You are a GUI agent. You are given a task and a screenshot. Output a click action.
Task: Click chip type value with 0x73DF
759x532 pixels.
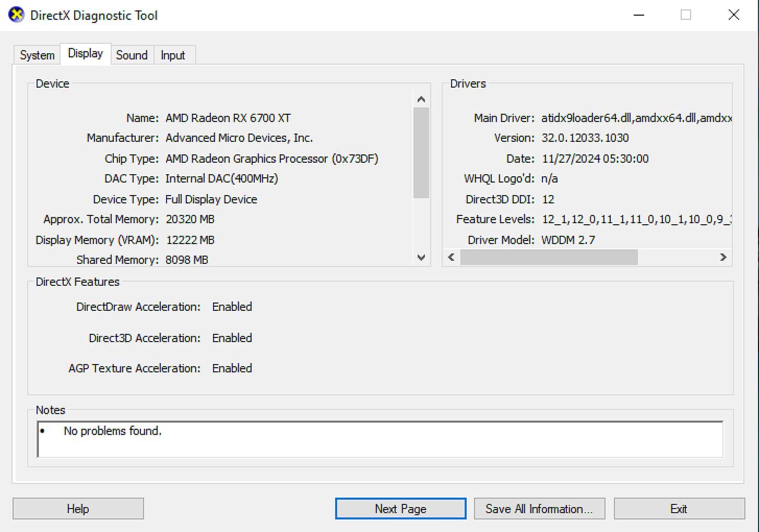coord(272,159)
